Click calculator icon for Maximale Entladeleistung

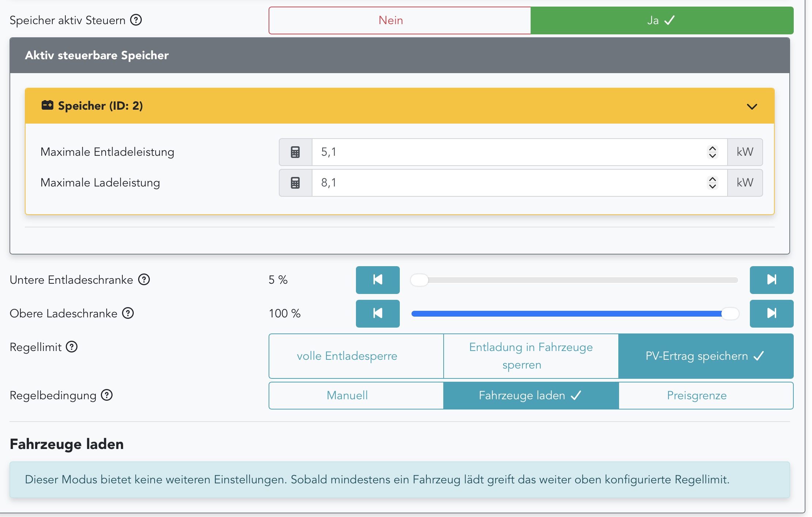[x=295, y=152]
